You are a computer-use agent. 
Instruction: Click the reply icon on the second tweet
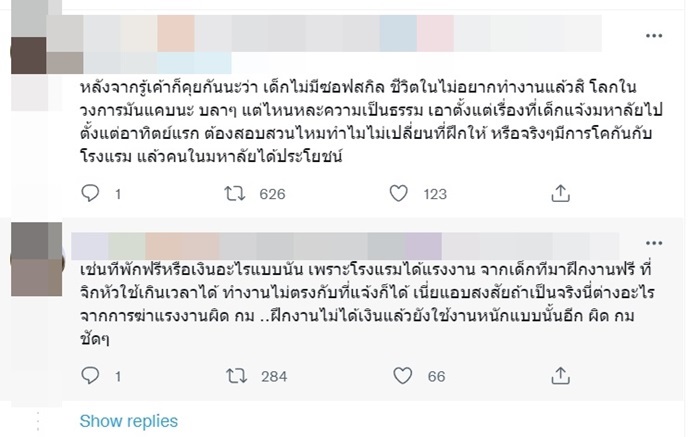pyautogui.click(x=89, y=376)
